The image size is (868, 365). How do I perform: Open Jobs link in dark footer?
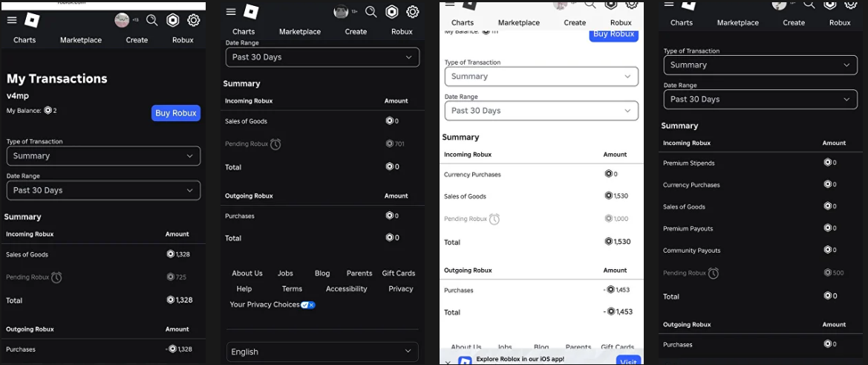286,273
